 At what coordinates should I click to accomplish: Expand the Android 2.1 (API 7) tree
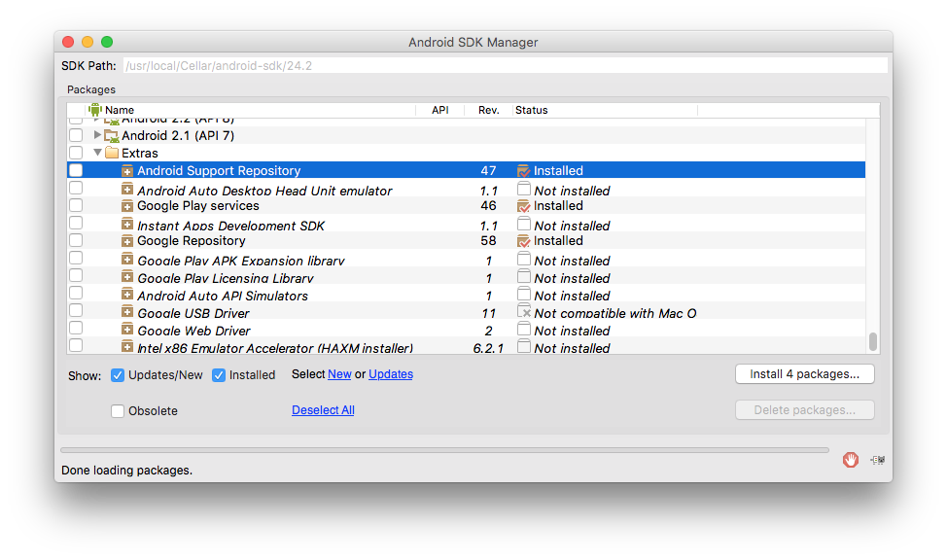(x=96, y=135)
